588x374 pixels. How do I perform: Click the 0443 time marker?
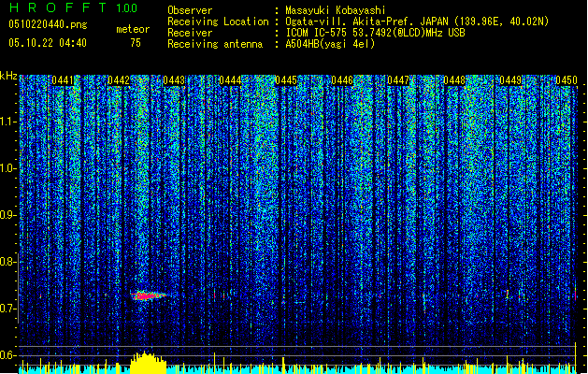[x=174, y=80]
